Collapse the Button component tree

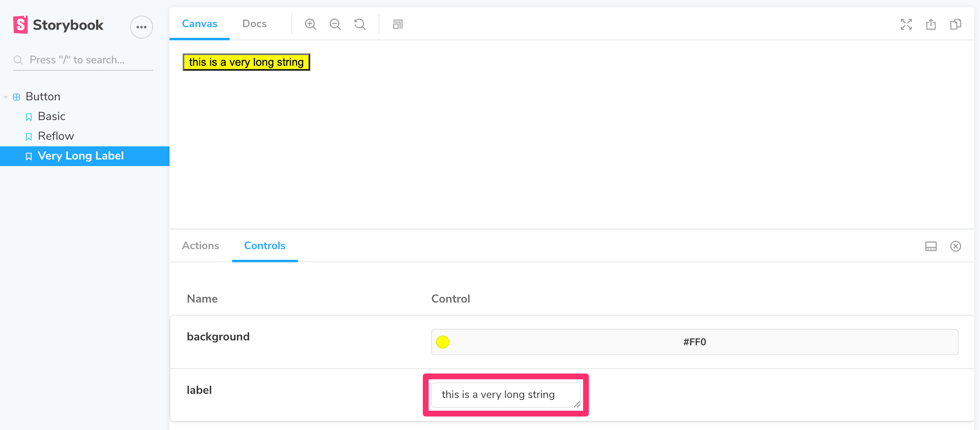tap(6, 97)
